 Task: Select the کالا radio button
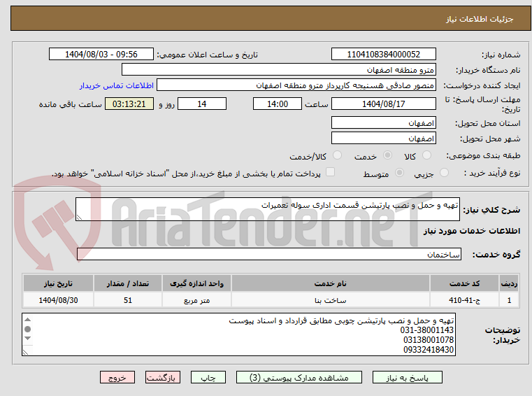point(426,155)
